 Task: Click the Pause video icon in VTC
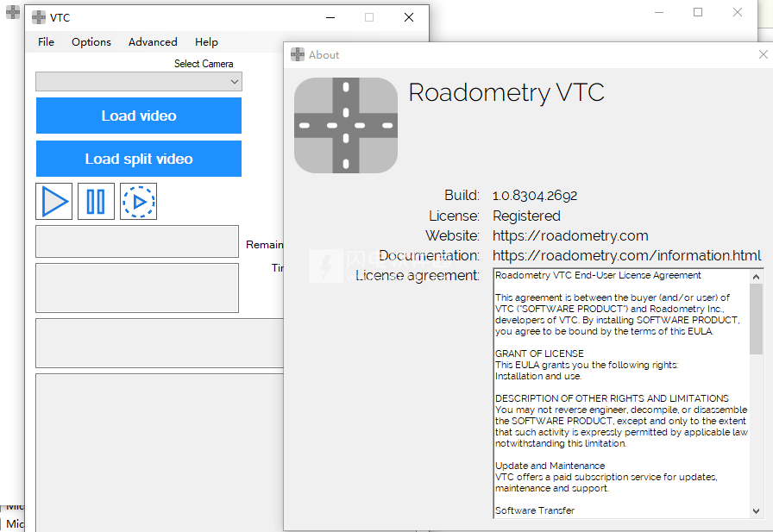tap(96, 202)
